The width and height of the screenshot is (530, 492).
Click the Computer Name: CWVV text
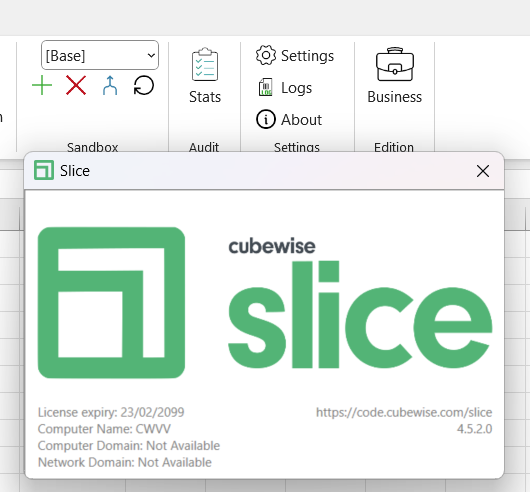104,429
